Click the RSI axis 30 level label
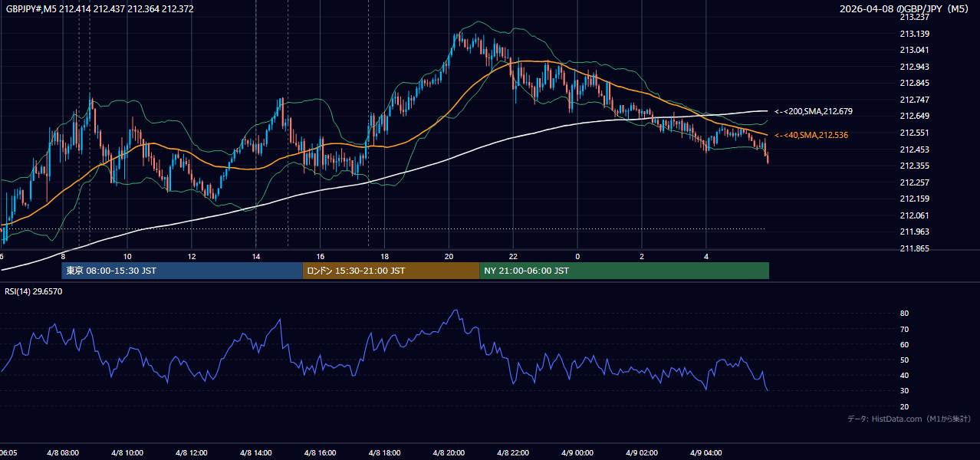The image size is (980, 460). tap(904, 391)
